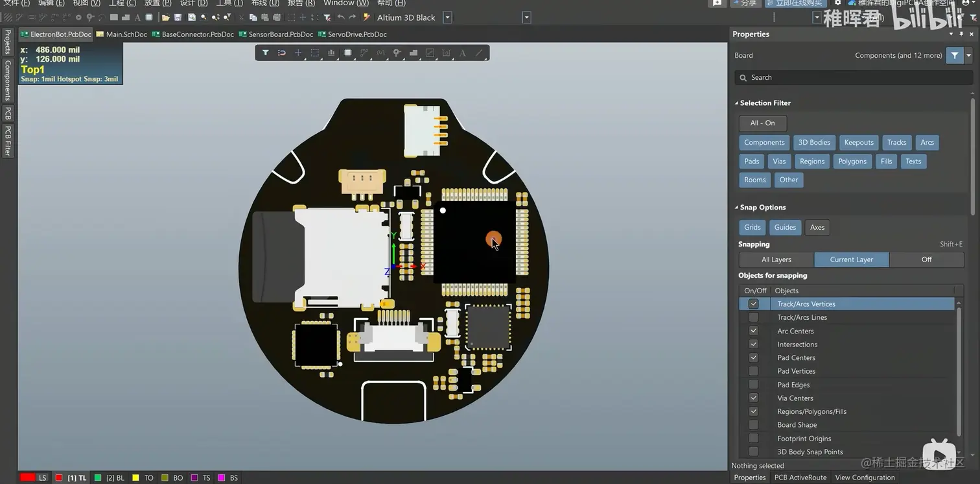Click the selection filter funnel in the floating toolbar

[265, 53]
